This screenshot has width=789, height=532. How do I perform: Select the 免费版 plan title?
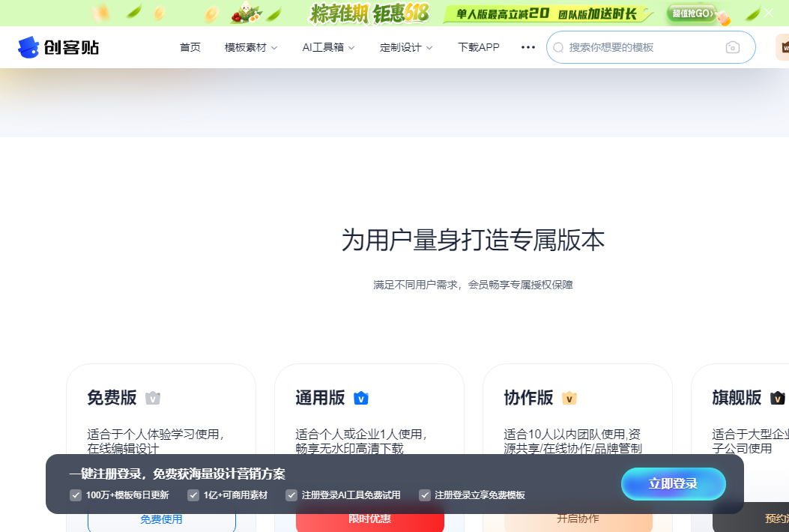(x=112, y=398)
